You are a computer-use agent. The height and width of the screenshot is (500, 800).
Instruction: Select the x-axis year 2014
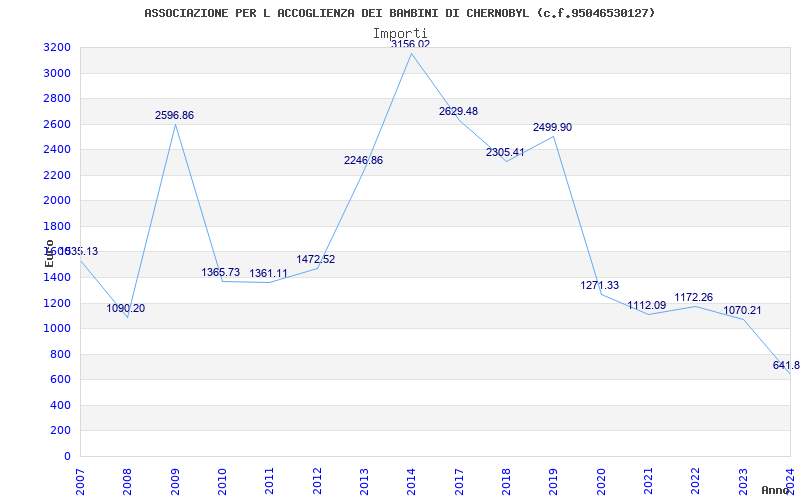coord(412,482)
